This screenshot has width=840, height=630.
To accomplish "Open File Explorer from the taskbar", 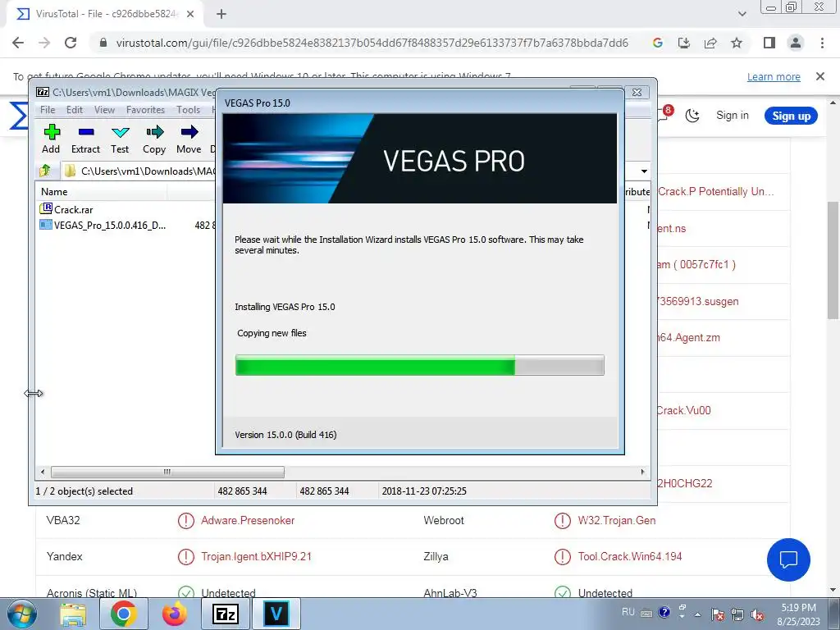I will coord(73,614).
